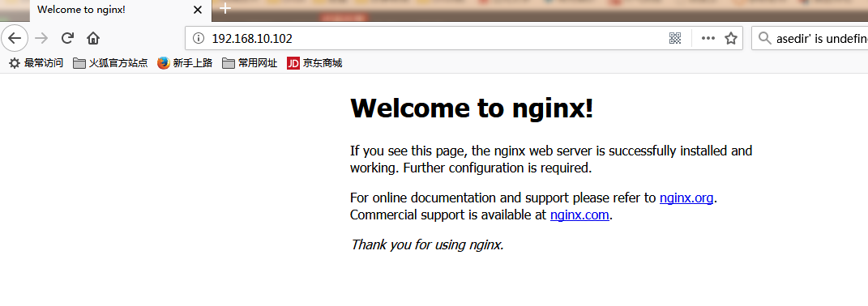868x306 pixels.
Task: Show site information icon in address bar
Action: point(198,38)
